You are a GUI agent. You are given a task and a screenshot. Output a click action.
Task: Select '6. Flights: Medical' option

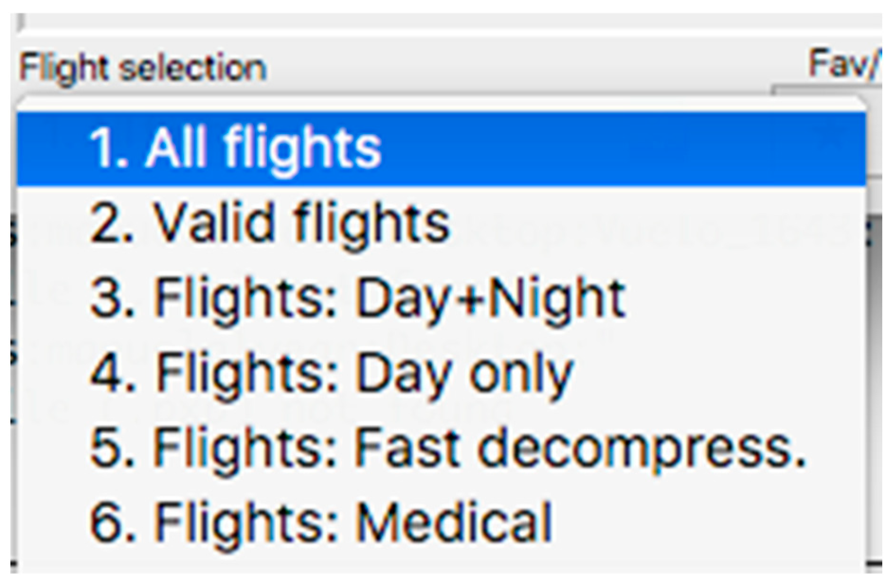[x=321, y=522]
